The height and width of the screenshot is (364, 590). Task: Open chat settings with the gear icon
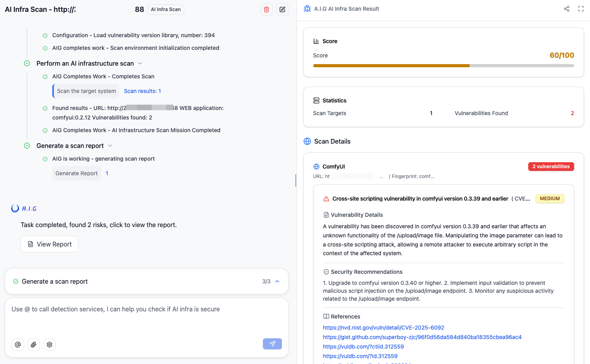tap(49, 345)
